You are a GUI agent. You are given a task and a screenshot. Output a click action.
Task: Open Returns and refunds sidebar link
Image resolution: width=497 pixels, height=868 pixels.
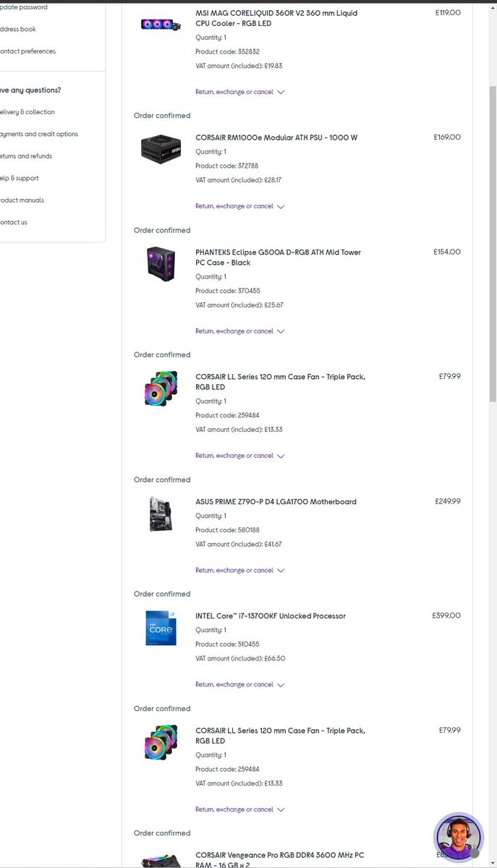click(x=26, y=156)
